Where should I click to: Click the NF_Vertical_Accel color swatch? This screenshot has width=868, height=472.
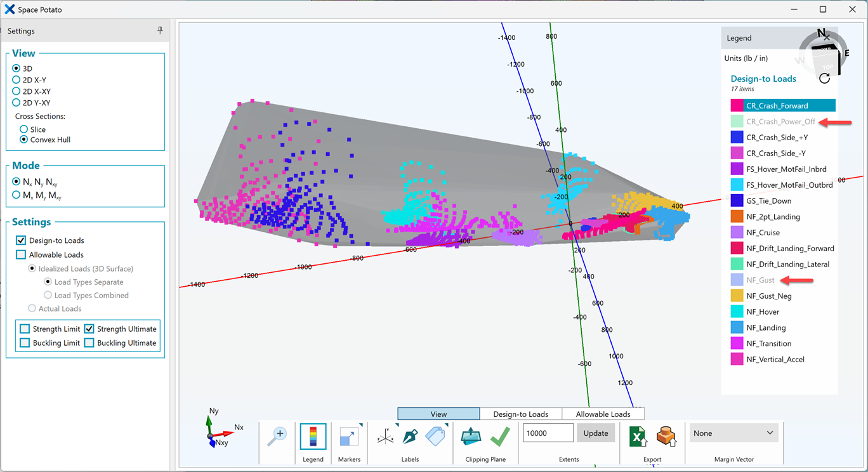pyautogui.click(x=737, y=359)
